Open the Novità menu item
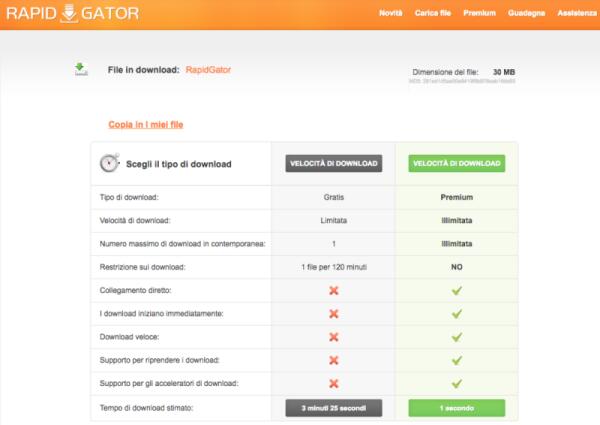The height and width of the screenshot is (425, 600). pyautogui.click(x=392, y=13)
